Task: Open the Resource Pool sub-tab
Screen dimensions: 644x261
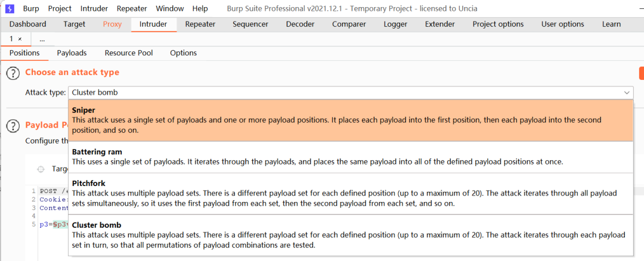Action: point(129,53)
